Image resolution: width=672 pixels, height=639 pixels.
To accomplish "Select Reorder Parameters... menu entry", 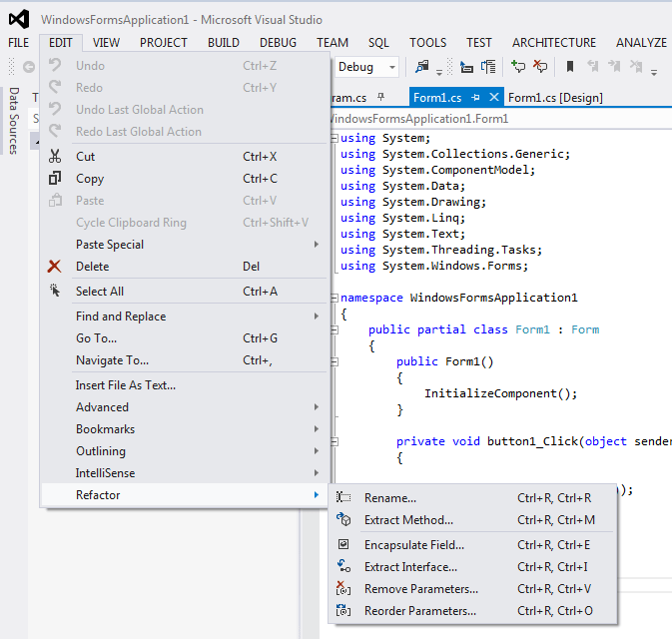I will tap(472, 610).
